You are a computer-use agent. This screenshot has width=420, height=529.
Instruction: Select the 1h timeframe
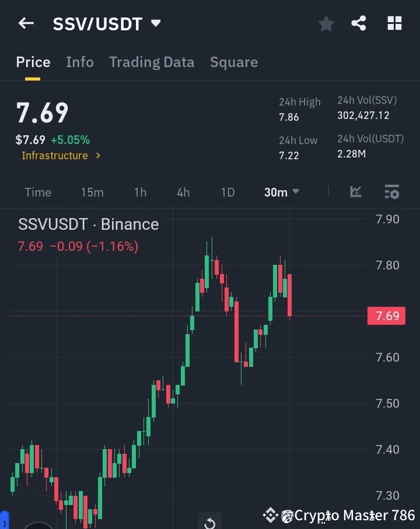click(140, 192)
